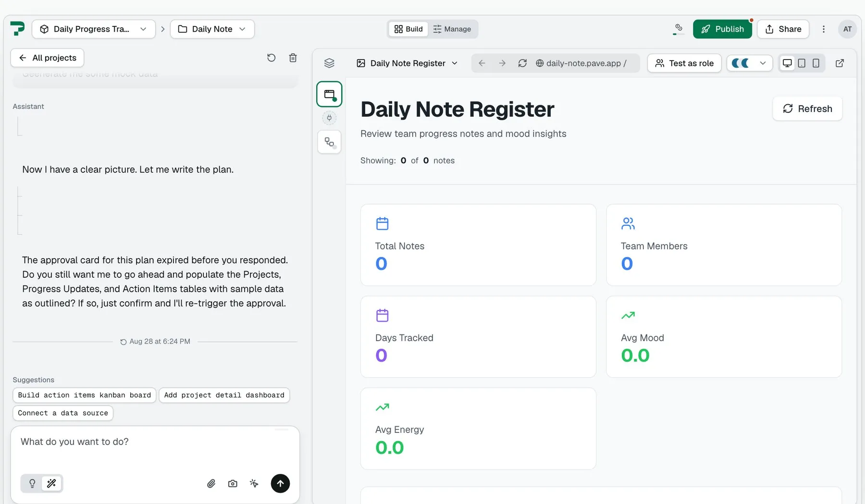Click the undo history icon above chat
The image size is (865, 504).
pos(272,58)
